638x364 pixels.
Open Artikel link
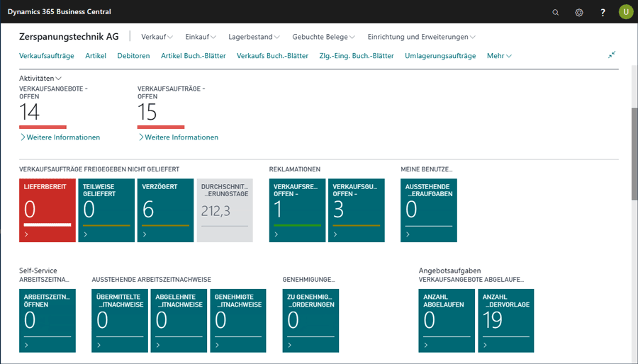pos(96,56)
